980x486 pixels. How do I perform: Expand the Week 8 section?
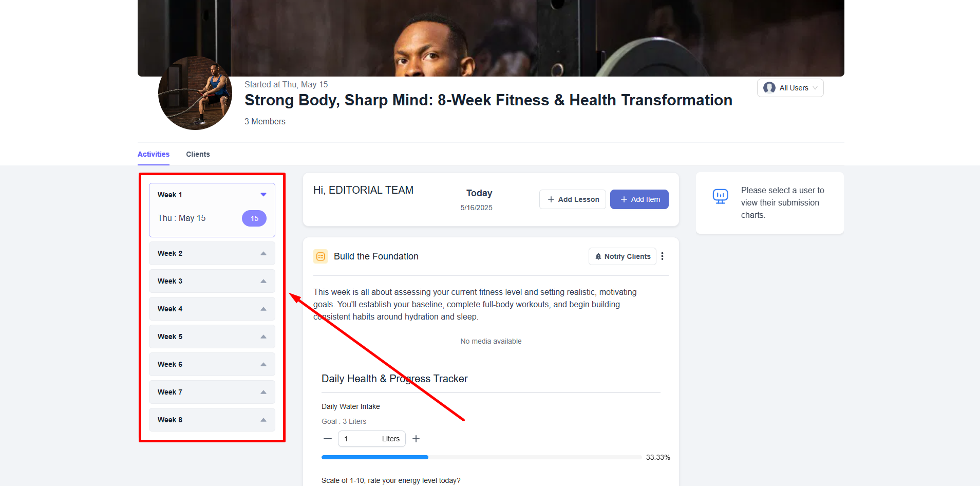coord(212,420)
